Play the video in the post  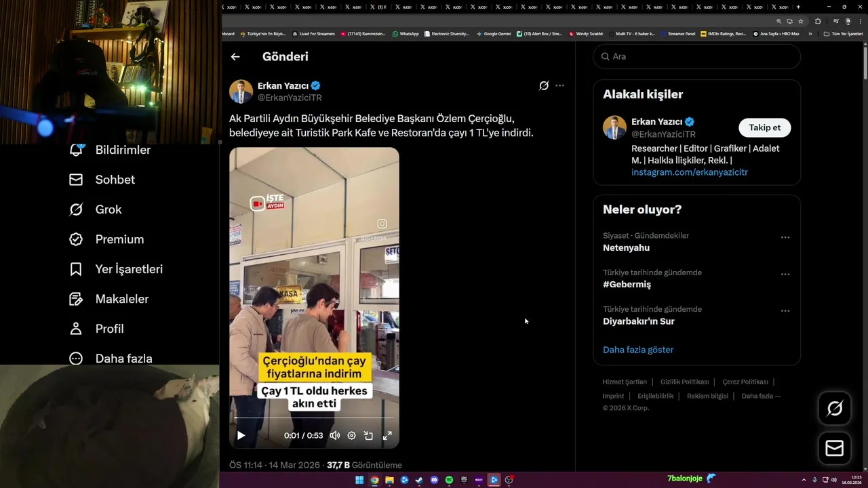241,436
